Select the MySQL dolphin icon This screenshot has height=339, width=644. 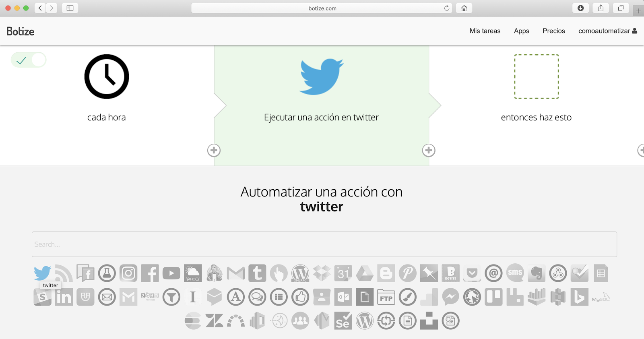pos(601,297)
